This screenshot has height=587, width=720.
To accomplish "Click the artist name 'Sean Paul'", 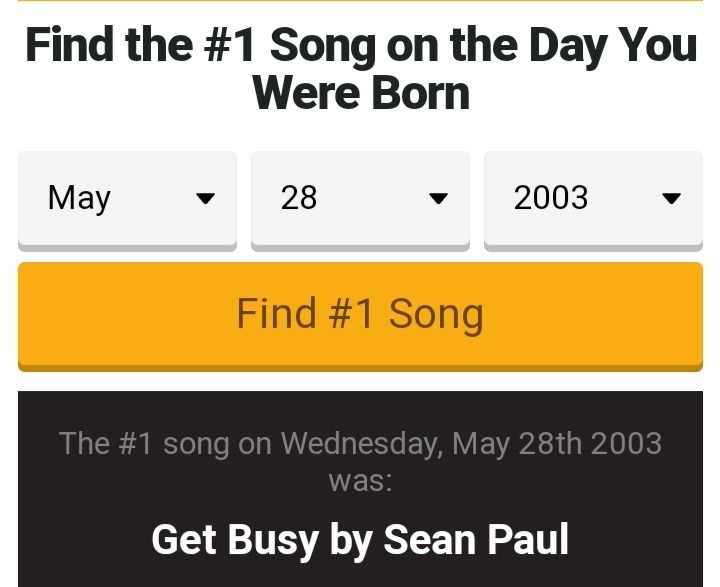I will click(x=476, y=540).
